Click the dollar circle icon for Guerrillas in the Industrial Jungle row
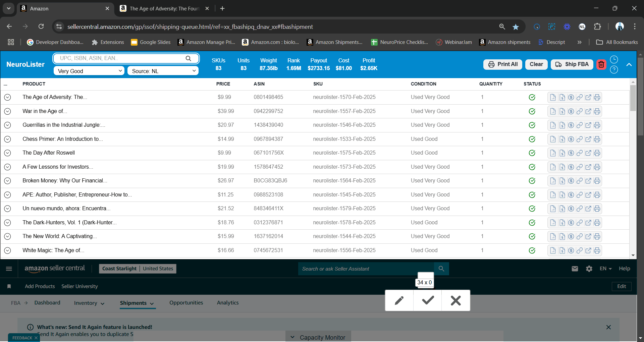Image resolution: width=644 pixels, height=342 pixels. coord(571,125)
